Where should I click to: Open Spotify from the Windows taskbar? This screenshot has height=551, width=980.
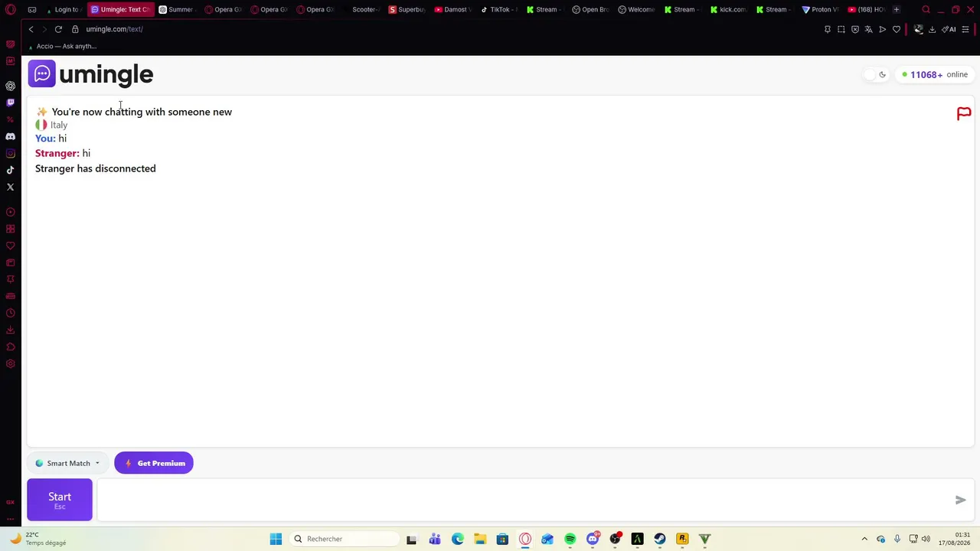tap(570, 539)
